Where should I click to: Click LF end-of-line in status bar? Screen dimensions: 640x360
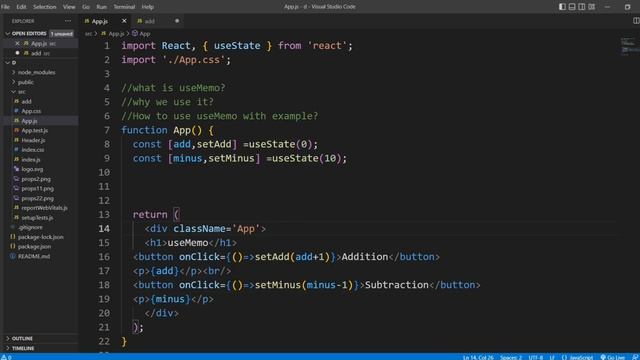(552, 357)
